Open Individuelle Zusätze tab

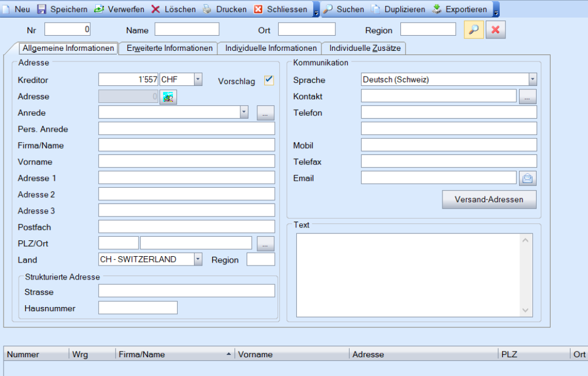pyautogui.click(x=365, y=49)
